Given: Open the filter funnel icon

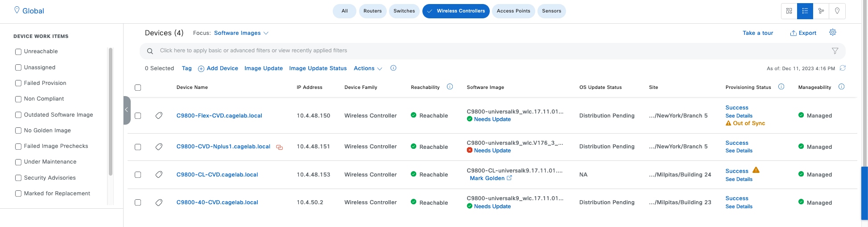Looking at the screenshot, I should coord(835,51).
